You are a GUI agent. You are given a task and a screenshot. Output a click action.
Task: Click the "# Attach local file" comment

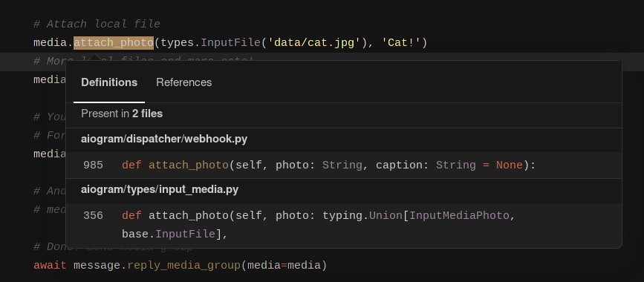tap(97, 24)
